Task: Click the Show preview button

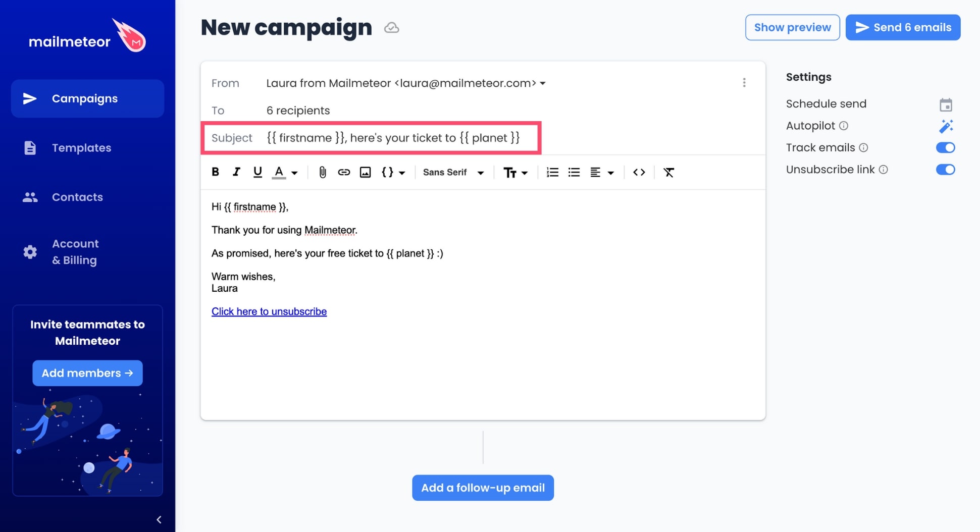Action: pyautogui.click(x=792, y=27)
